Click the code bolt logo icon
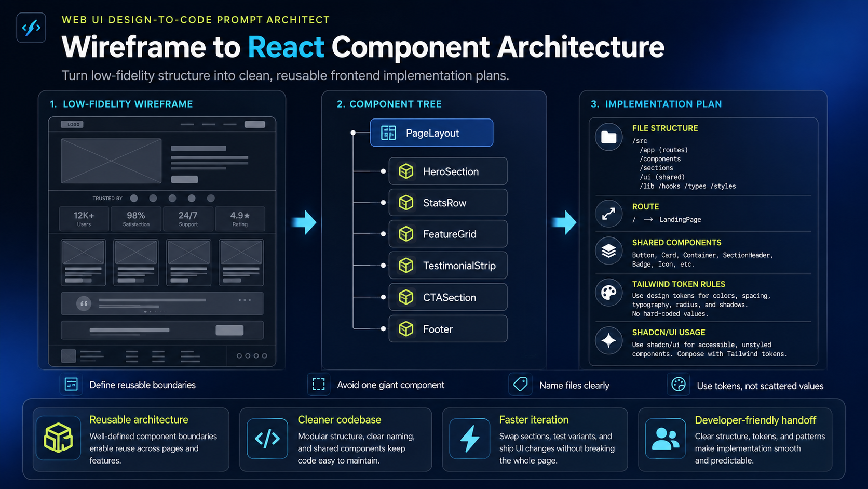The image size is (868, 489). (31, 28)
